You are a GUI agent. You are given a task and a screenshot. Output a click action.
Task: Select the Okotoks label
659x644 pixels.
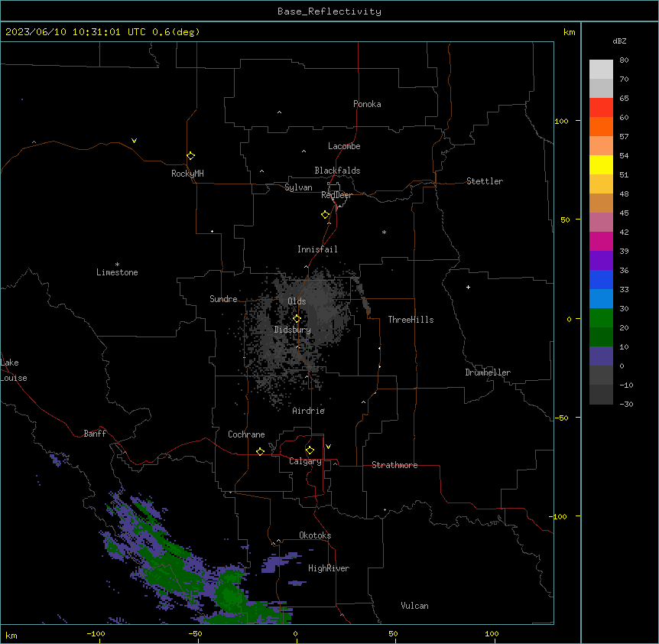point(315,535)
